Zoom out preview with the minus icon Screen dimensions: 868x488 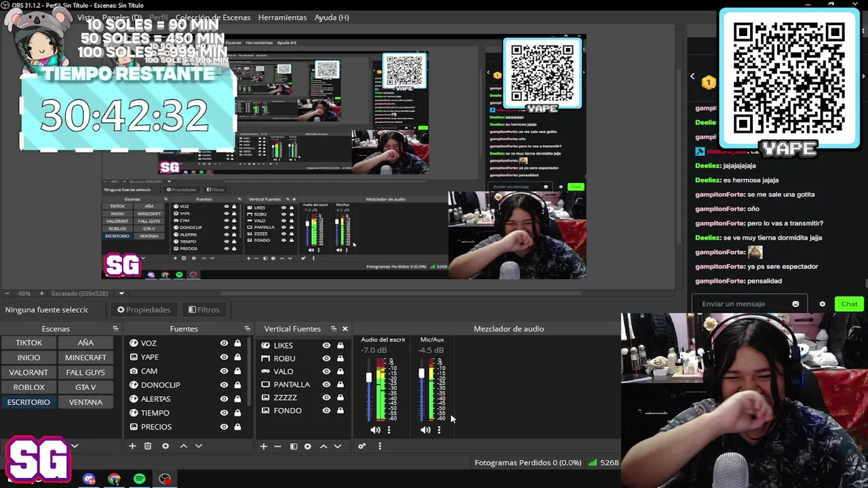pos(7,293)
